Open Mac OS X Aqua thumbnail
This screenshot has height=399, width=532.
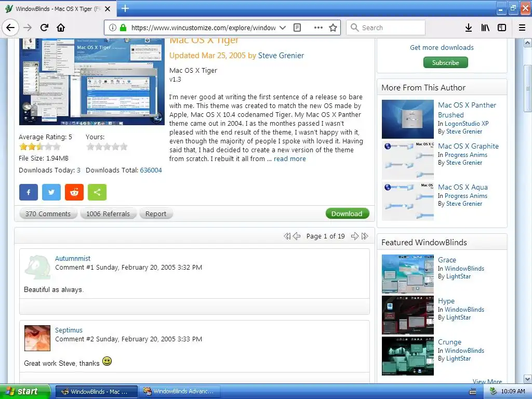click(407, 201)
